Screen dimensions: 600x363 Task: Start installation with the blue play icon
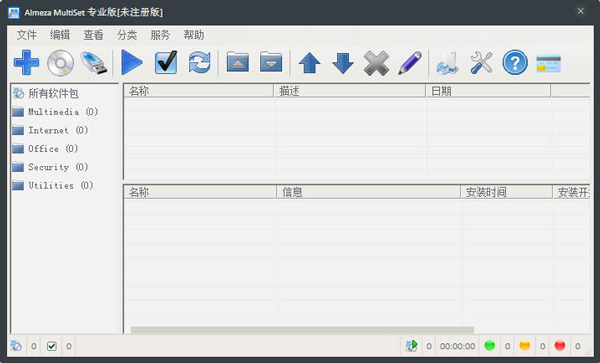pyautogui.click(x=132, y=62)
